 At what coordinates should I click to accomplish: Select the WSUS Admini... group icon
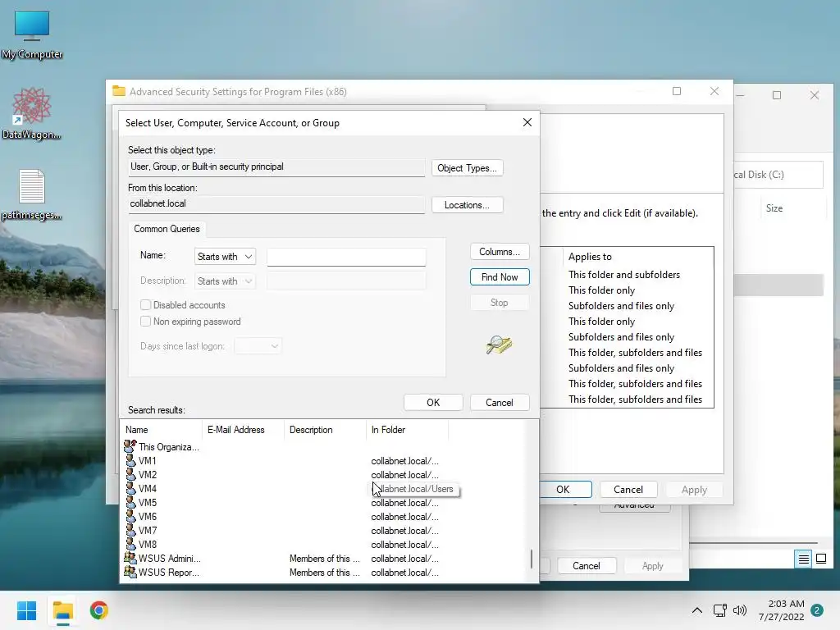pyautogui.click(x=130, y=558)
